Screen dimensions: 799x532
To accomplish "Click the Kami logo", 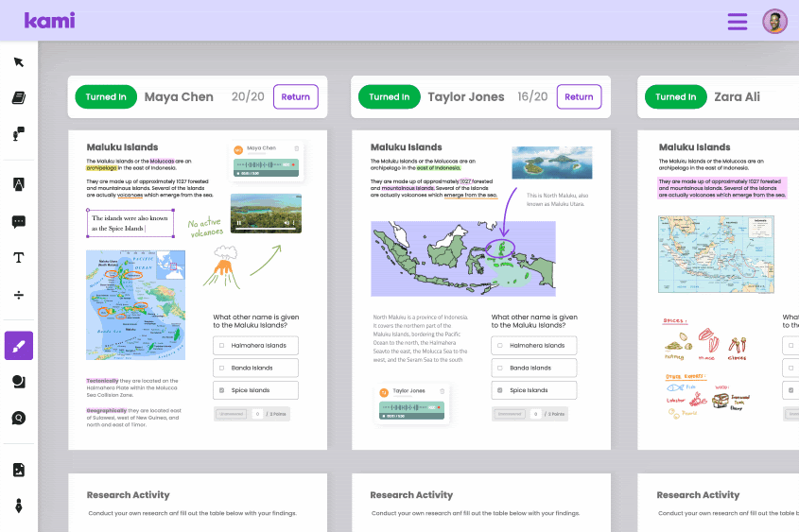I will (x=49, y=21).
